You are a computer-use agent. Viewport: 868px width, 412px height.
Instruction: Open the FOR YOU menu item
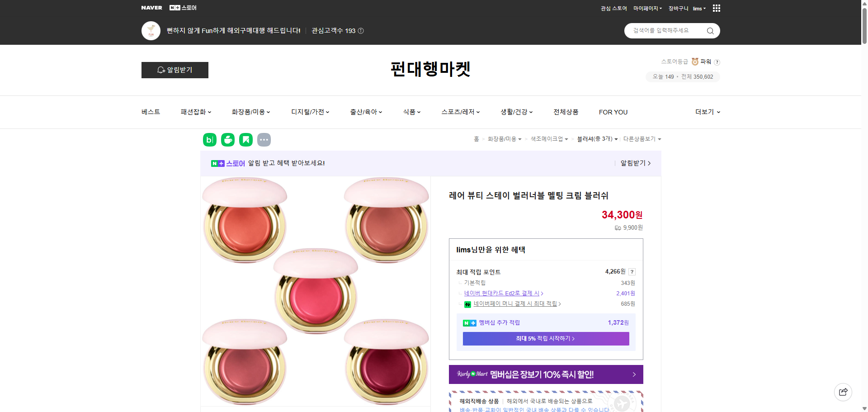coord(613,112)
